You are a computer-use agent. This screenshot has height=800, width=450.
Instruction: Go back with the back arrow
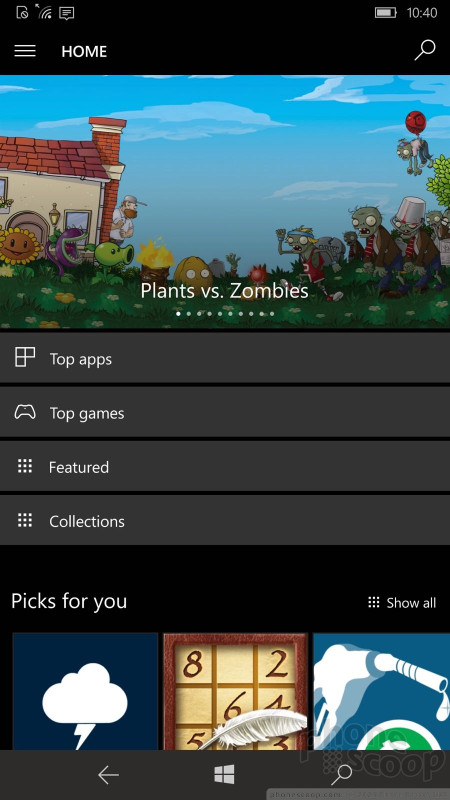tap(108, 775)
